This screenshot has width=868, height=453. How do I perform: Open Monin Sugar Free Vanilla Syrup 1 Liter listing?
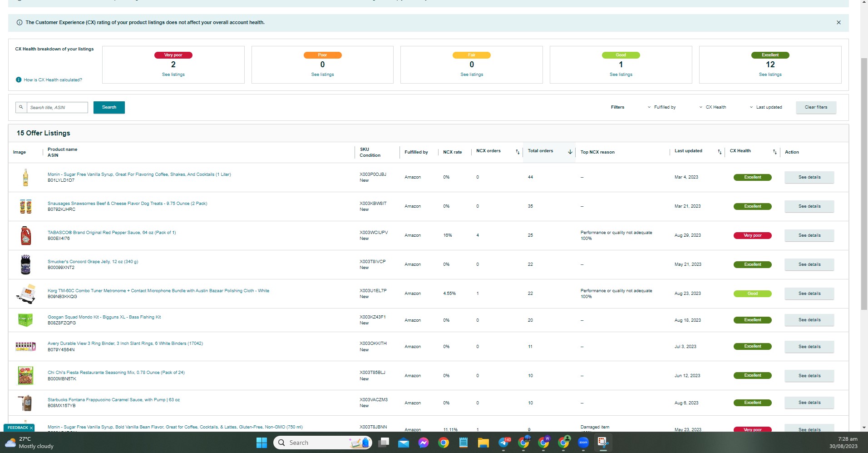coord(139,174)
